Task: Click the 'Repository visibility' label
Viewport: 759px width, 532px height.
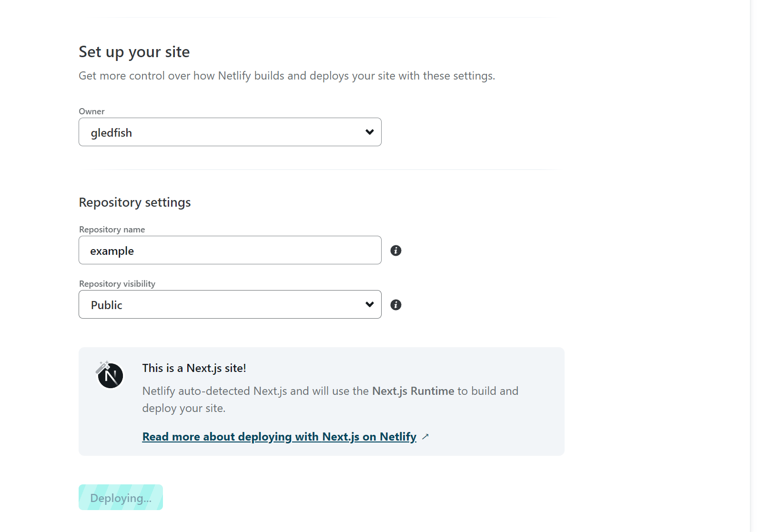Action: click(117, 284)
